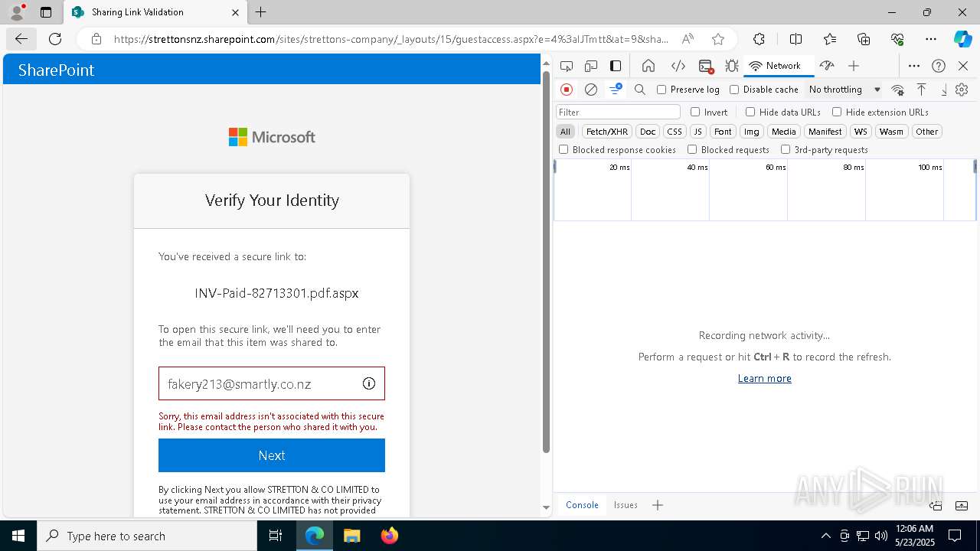The width and height of the screenshot is (980, 551).
Task: Click the email address input field
Action: pos(272,383)
